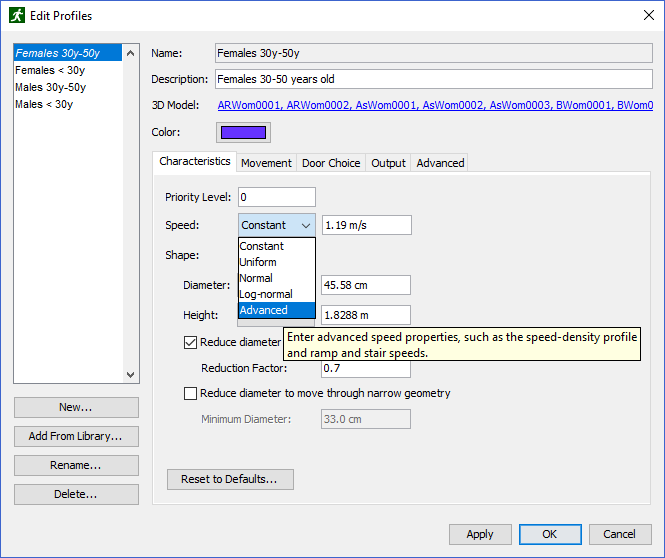The image size is (665, 558).
Task: Enable Reduce diameter to move through narrow geometry
Action: coord(190,393)
